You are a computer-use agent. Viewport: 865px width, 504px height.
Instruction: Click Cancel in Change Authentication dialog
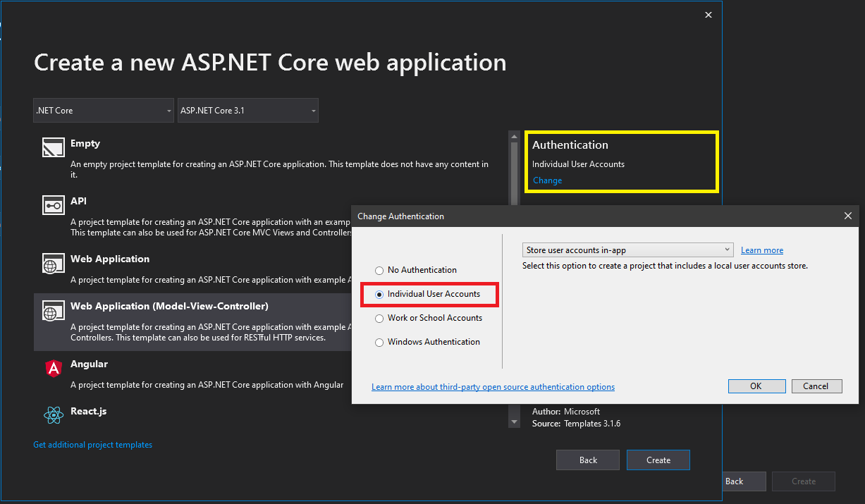[x=816, y=386]
